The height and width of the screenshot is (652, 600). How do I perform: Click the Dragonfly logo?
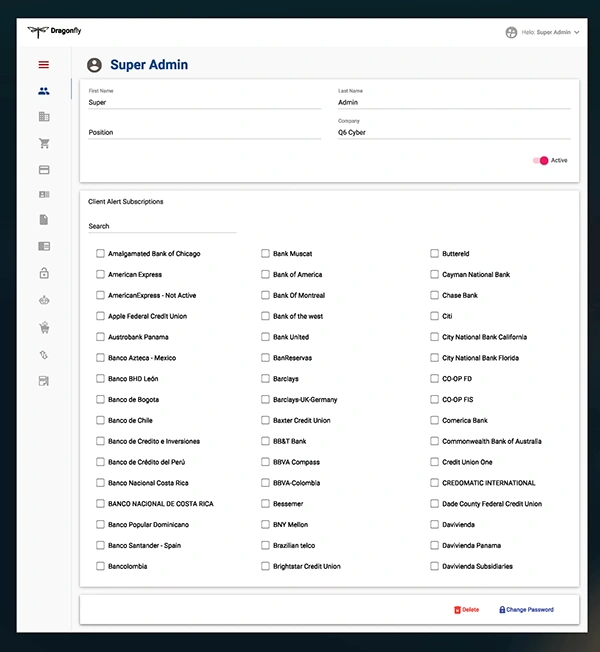coord(54,31)
